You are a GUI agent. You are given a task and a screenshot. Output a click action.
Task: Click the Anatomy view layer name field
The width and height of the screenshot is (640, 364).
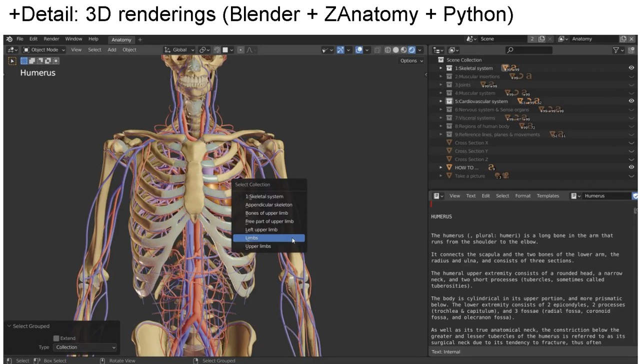click(594, 39)
